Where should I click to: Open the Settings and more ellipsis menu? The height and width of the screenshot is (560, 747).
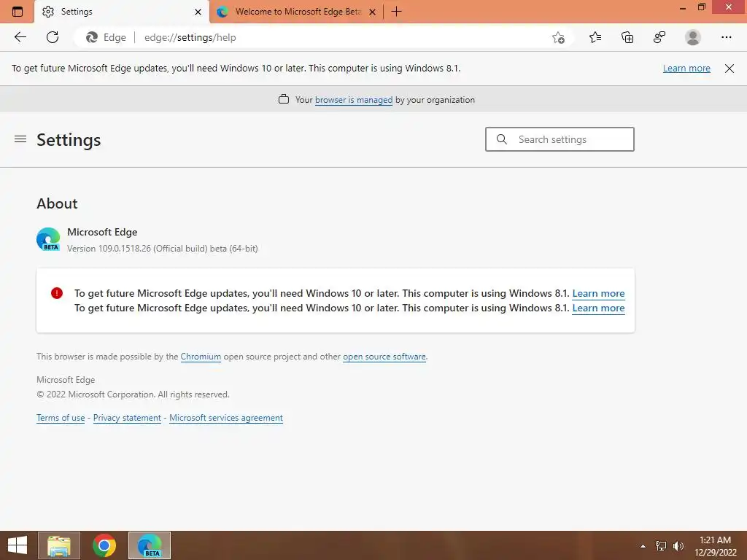click(x=726, y=37)
